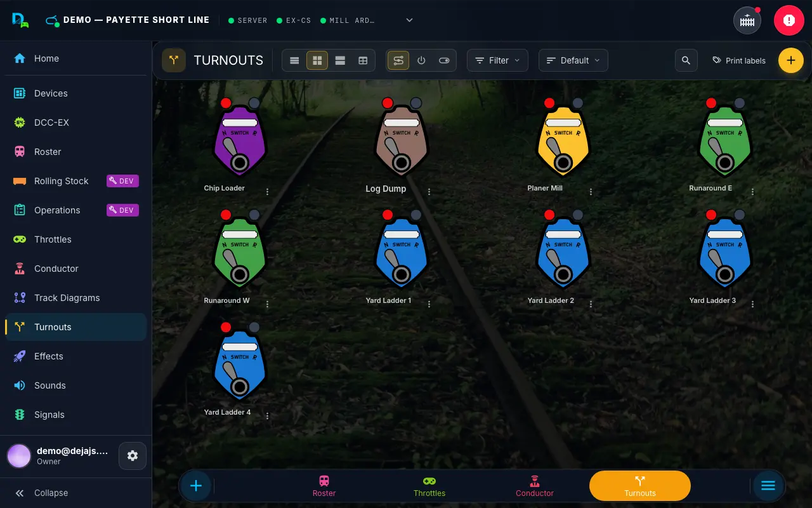Click the red emergency stop alert button
812x508 pixels.
coord(789,20)
